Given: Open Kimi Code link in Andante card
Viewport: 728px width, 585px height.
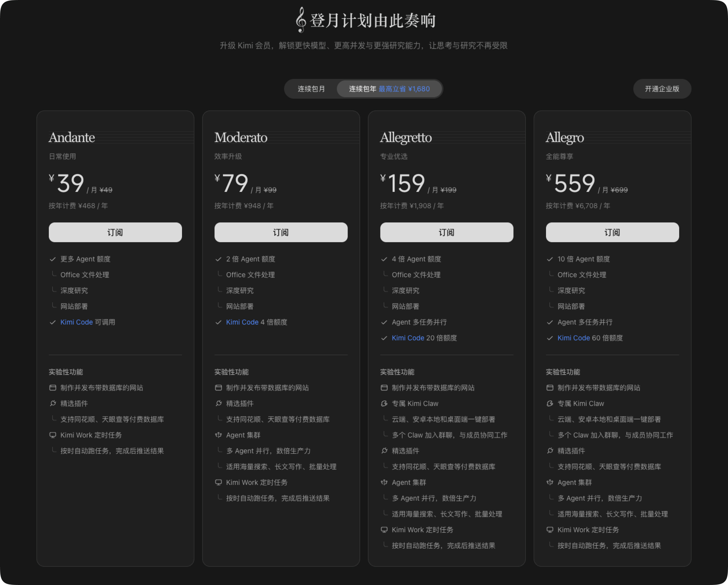Looking at the screenshot, I should coord(76,322).
